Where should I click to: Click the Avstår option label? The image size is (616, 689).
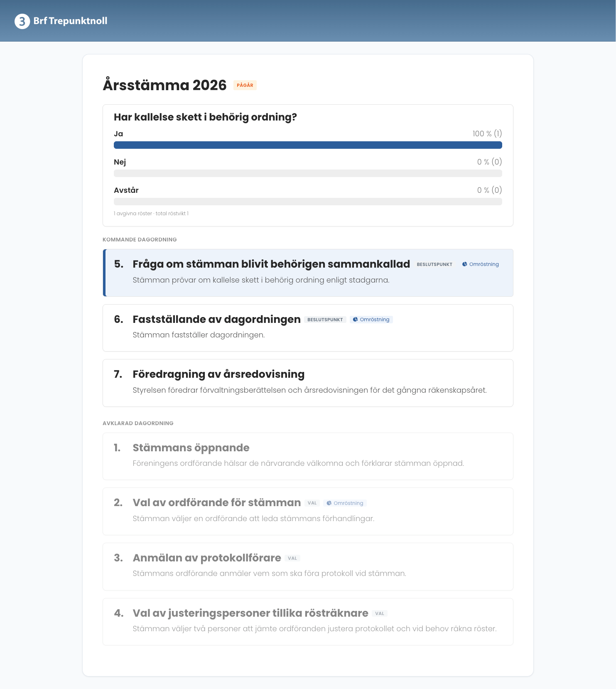coord(126,190)
